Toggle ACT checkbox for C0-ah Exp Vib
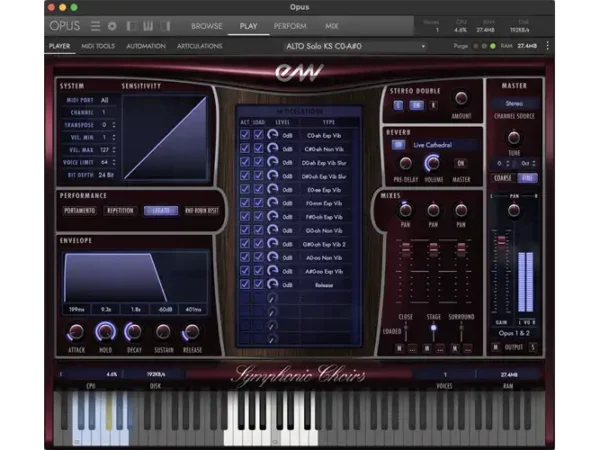The image size is (600, 450). 245,135
